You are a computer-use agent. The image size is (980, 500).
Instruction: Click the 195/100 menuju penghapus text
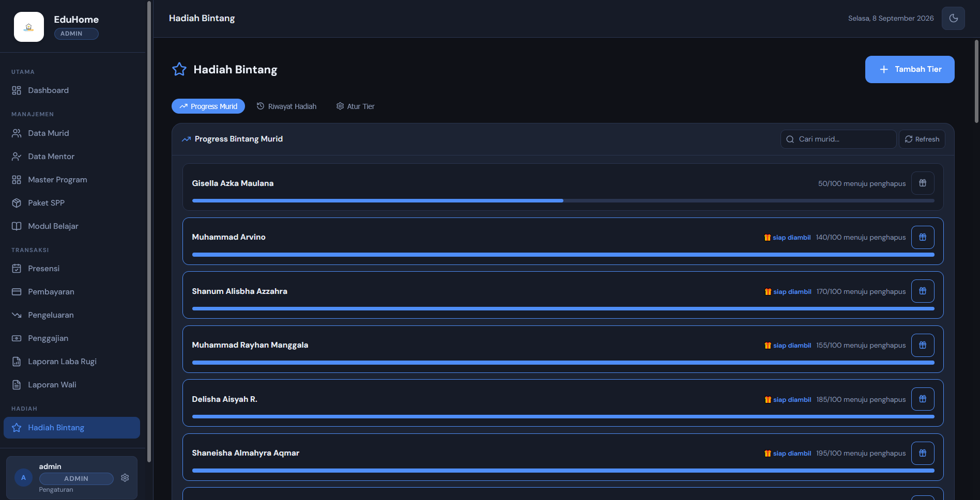(861, 453)
